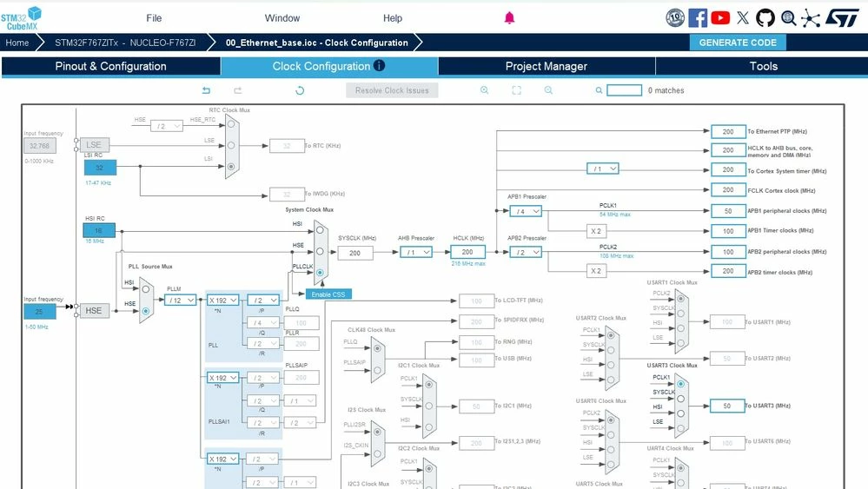Open the AHB Prescaler /1 dropdown
This screenshot has width=868, height=489.
pyautogui.click(x=416, y=252)
